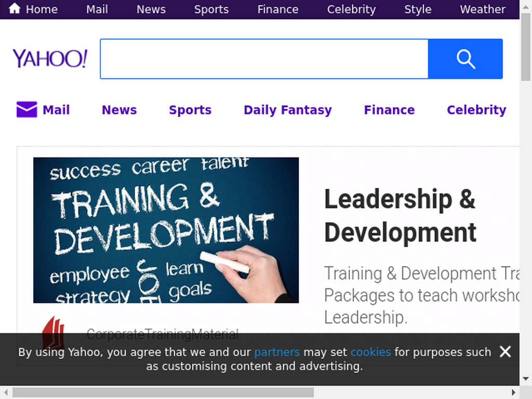Image resolution: width=532 pixels, height=399 pixels.
Task: Click the Yahoo! logo
Action: [50, 58]
